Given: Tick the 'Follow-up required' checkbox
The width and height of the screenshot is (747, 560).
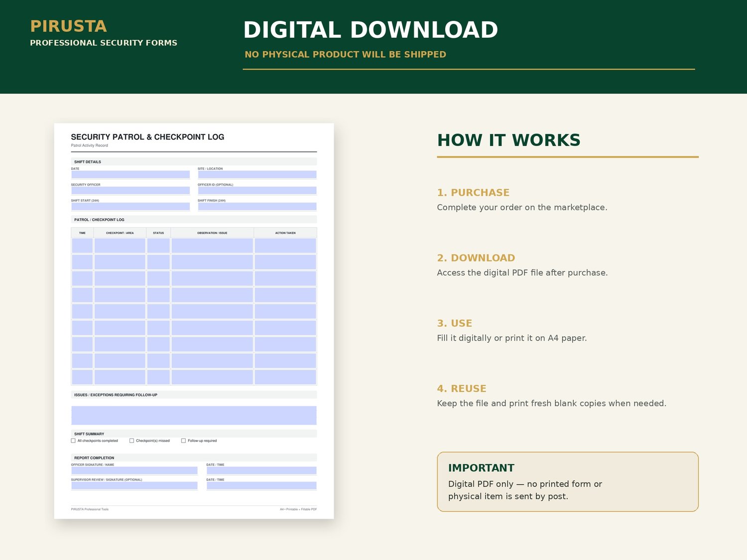Looking at the screenshot, I should pyautogui.click(x=183, y=441).
